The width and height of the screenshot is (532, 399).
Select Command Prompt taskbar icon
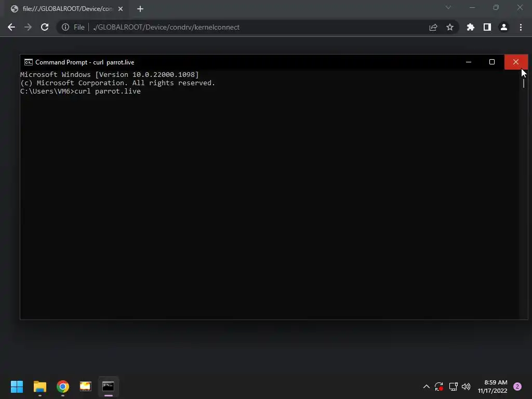pos(108,387)
